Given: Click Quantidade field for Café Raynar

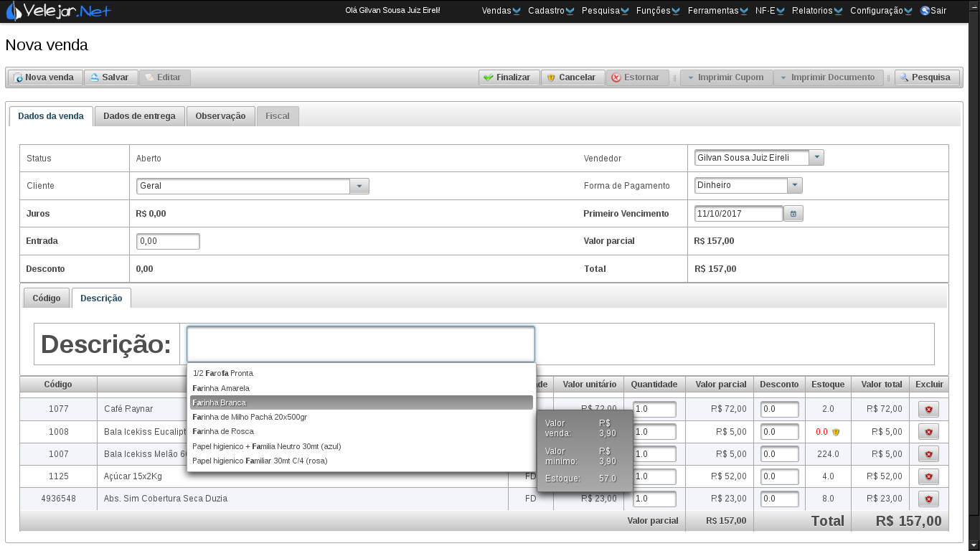Looking at the screenshot, I should coord(654,409).
